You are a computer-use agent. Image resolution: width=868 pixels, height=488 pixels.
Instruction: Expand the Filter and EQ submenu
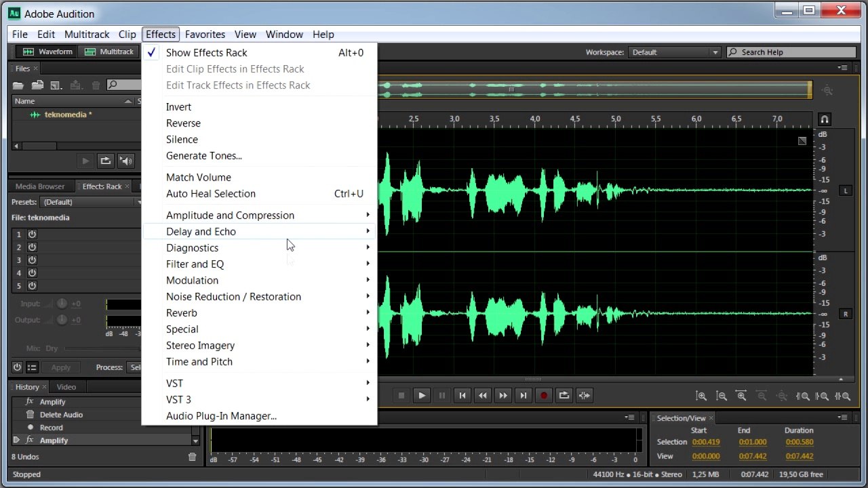point(259,264)
